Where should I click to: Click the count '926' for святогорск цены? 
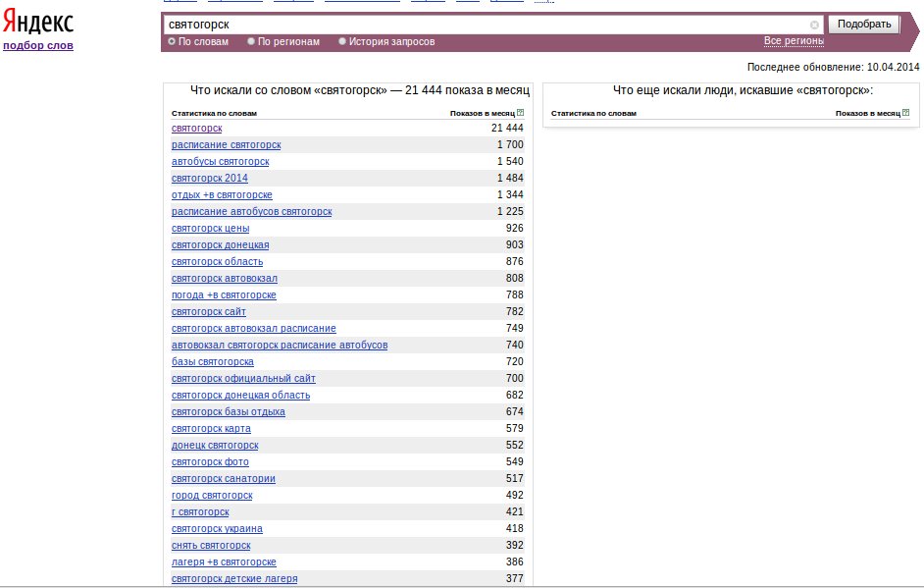click(x=514, y=229)
